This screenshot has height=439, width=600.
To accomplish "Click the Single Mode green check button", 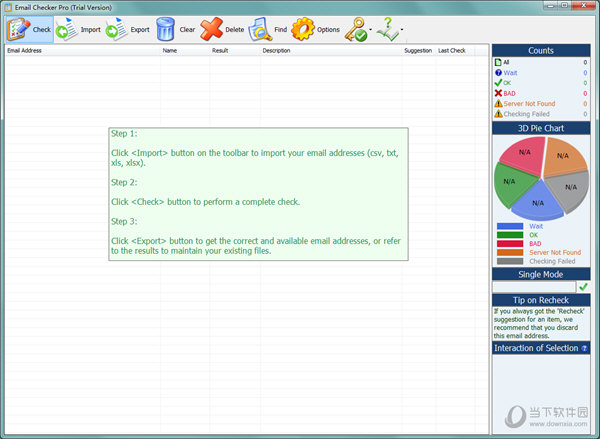I will pos(583,287).
